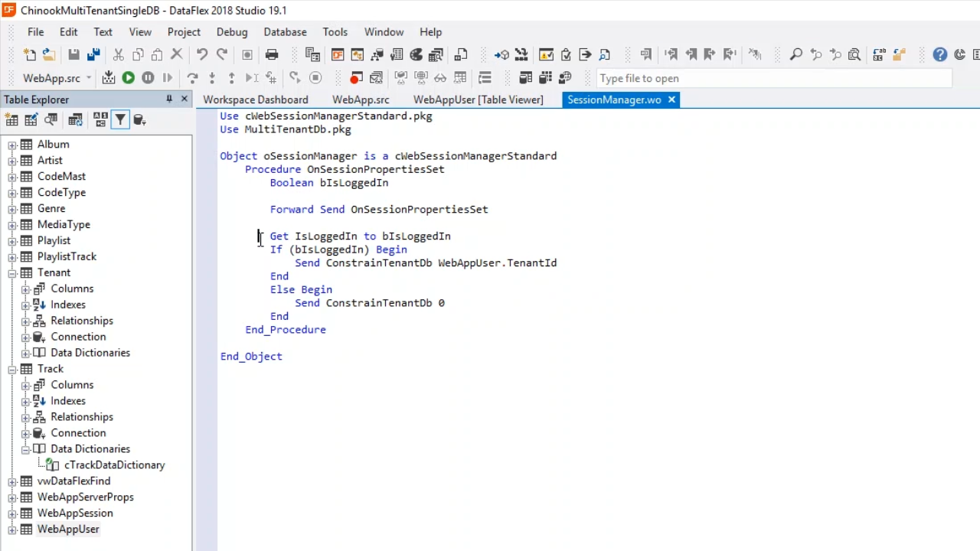
Task: Click the 'Type file to open' field
Action: pos(773,78)
